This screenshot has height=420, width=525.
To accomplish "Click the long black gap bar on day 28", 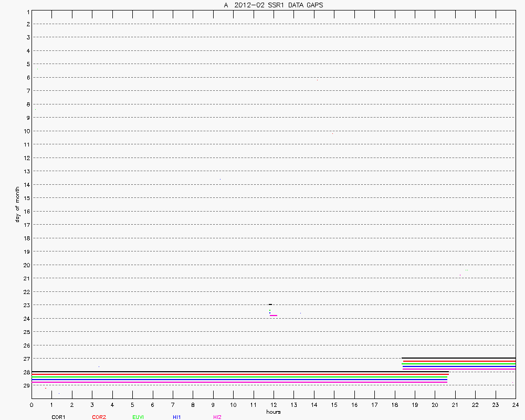I will 240,372.
